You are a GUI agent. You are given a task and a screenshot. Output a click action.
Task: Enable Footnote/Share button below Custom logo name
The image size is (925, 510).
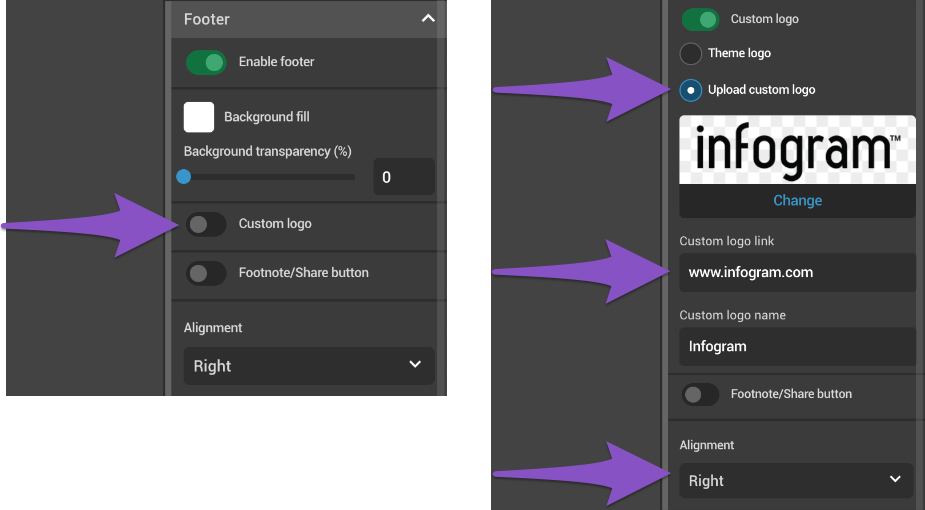700,395
